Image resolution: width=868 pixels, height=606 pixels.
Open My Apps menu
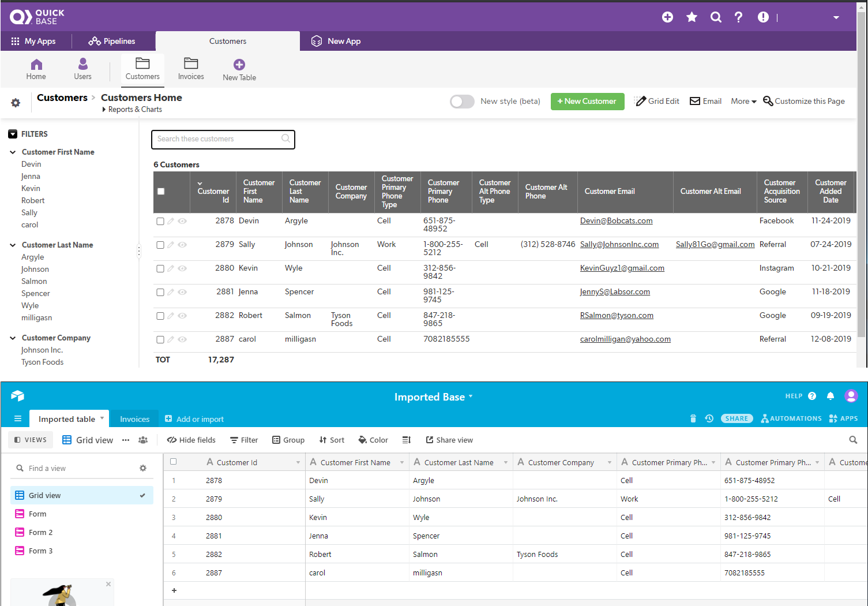[33, 41]
